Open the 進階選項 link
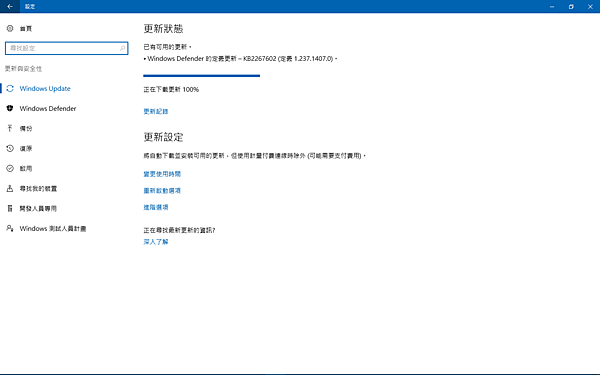 (x=156, y=207)
